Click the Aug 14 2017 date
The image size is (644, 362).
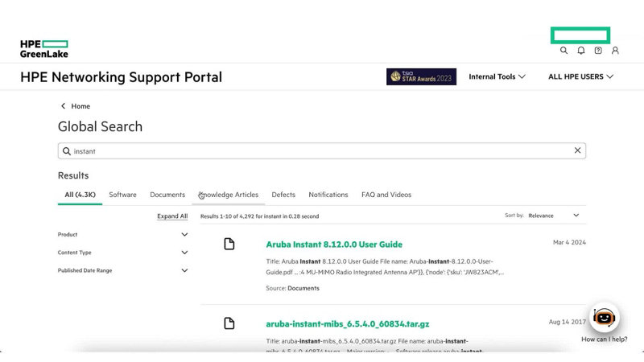(568, 323)
